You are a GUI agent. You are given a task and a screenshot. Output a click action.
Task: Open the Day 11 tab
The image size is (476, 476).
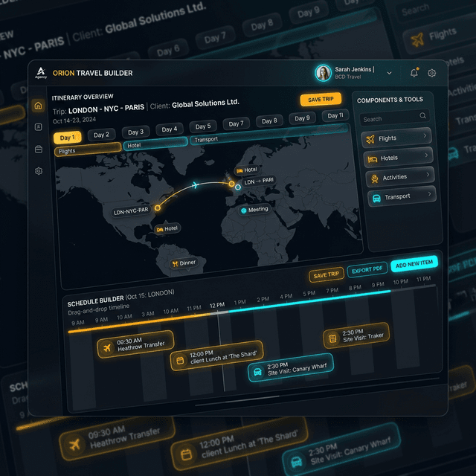tap(335, 115)
